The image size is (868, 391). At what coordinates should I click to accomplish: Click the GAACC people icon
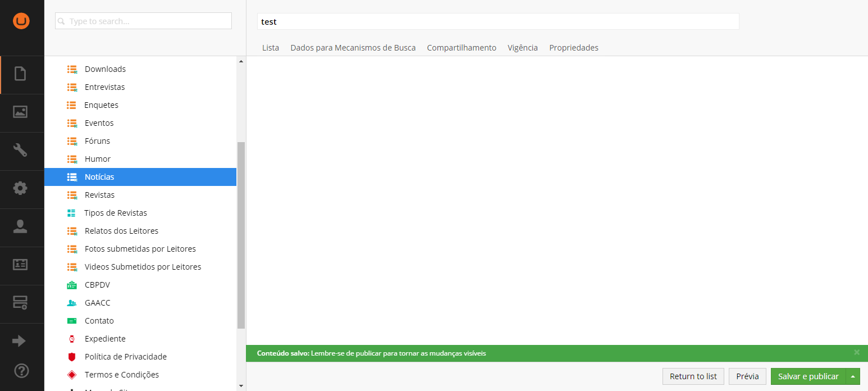pos(72,303)
